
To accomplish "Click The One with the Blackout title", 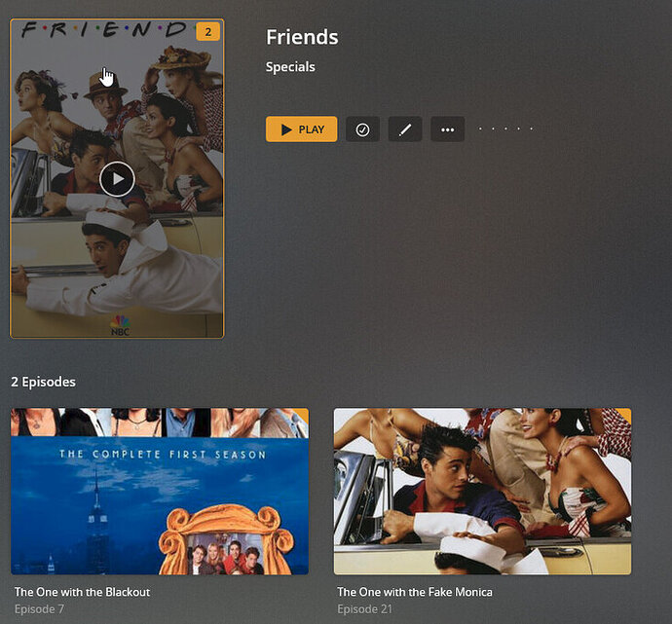I will pyautogui.click(x=82, y=592).
